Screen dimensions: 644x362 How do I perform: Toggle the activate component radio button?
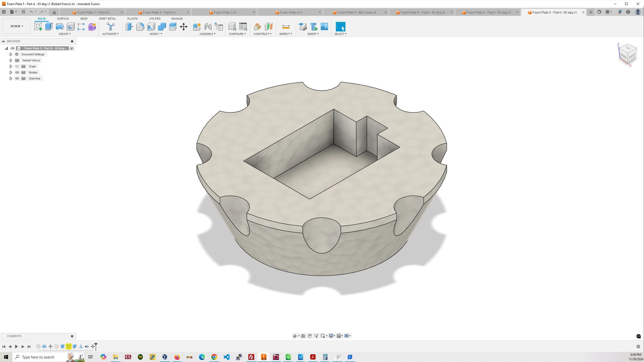72,48
